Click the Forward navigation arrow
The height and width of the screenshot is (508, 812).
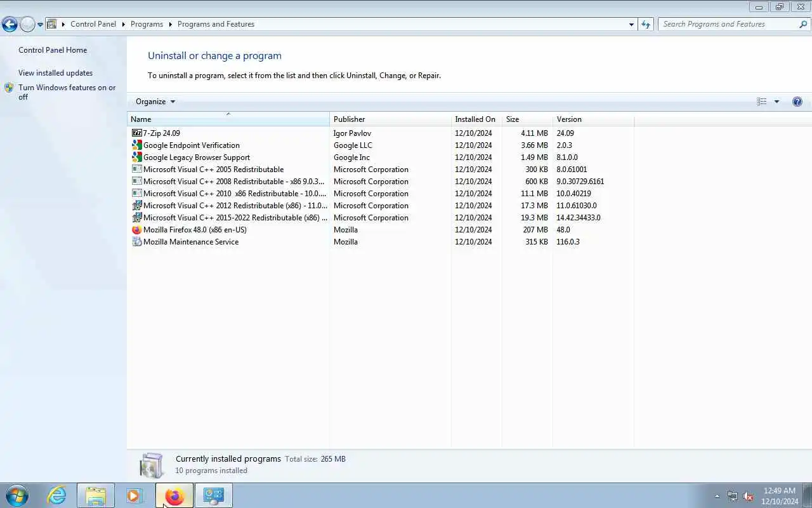tap(27, 25)
